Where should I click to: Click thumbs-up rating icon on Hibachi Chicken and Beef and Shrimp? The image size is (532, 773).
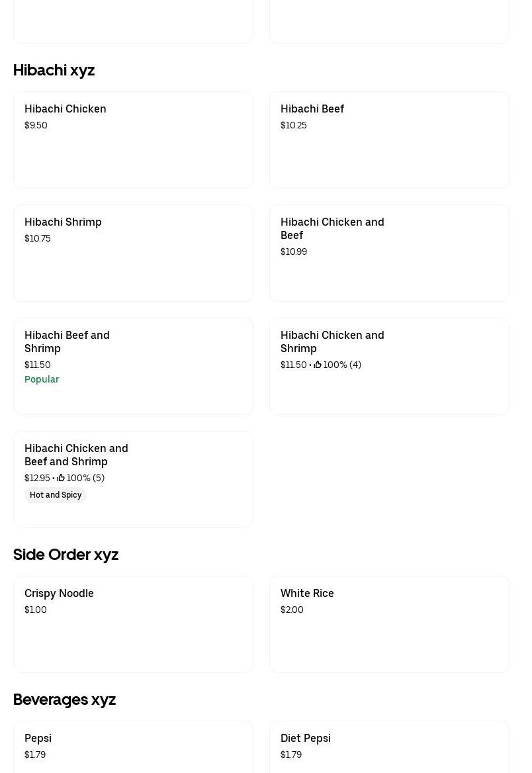[x=61, y=478]
